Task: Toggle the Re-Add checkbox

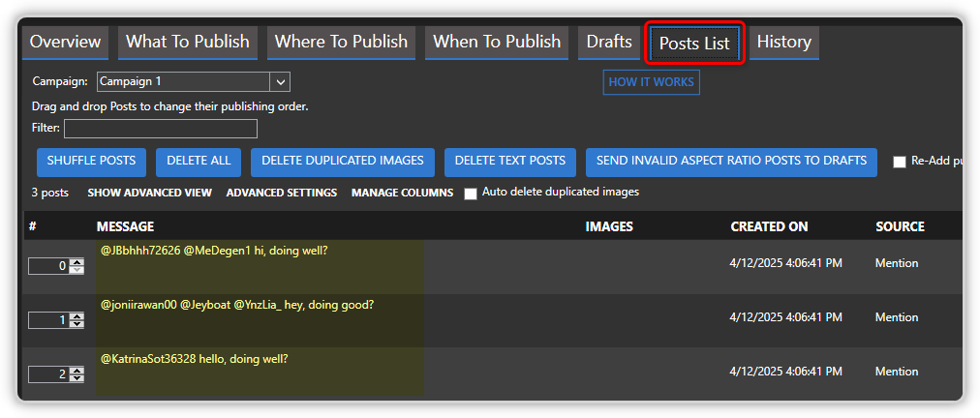Action: 900,163
